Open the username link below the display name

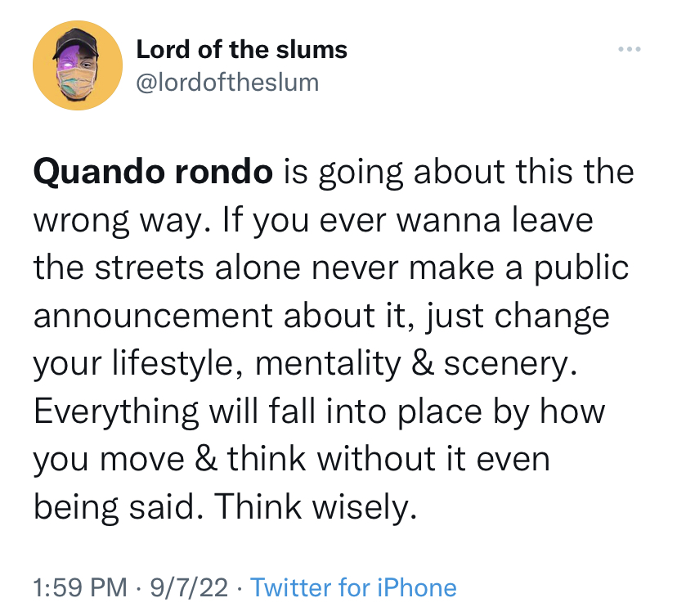coord(227,82)
